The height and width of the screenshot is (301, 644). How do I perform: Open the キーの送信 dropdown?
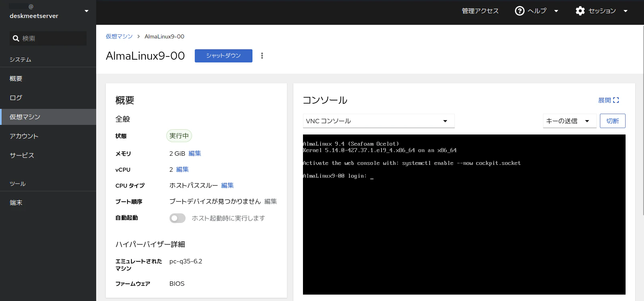(x=569, y=121)
